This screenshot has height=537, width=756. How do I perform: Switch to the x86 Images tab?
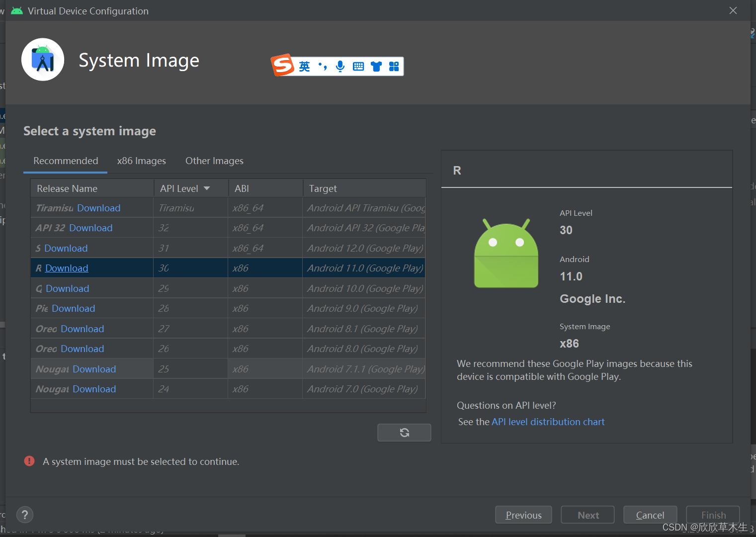(142, 161)
